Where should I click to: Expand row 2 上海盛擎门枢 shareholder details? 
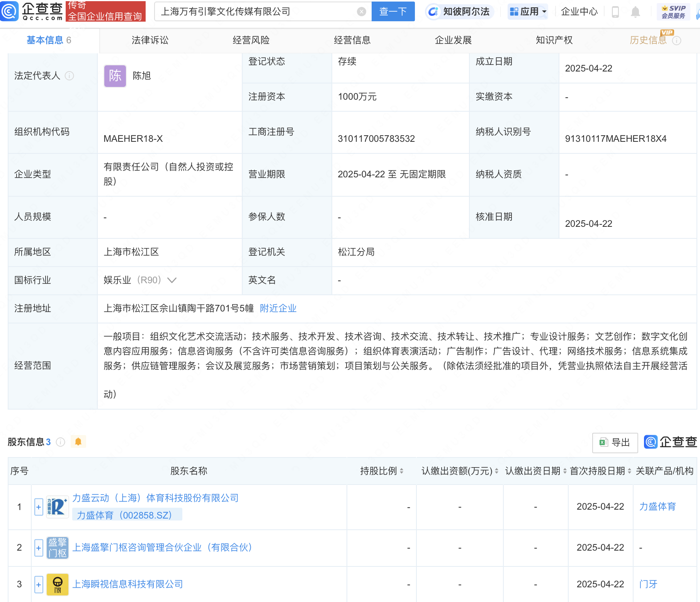[x=39, y=548]
